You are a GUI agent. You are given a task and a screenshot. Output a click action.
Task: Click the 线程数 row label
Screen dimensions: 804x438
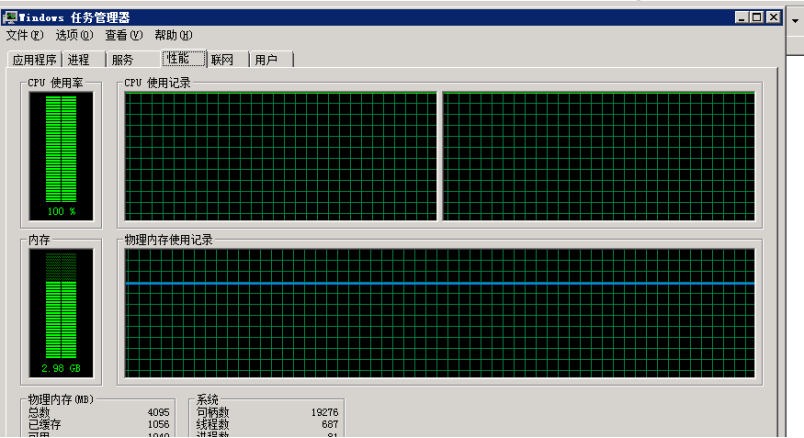pyautogui.click(x=213, y=424)
